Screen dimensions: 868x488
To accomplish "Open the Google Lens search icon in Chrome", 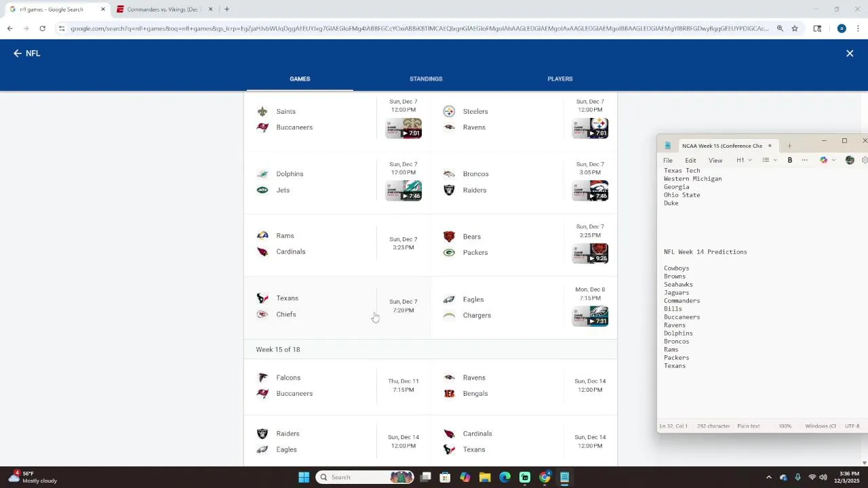I will coord(817,28).
